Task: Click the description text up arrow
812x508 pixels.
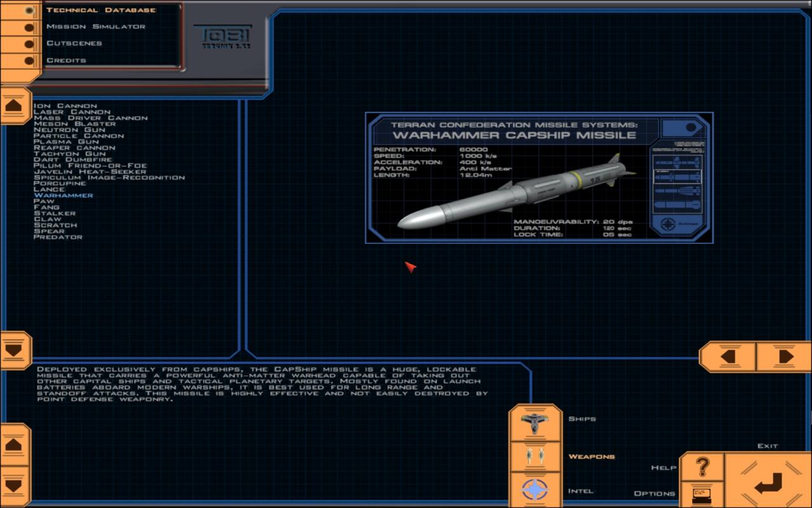Action: [14, 444]
